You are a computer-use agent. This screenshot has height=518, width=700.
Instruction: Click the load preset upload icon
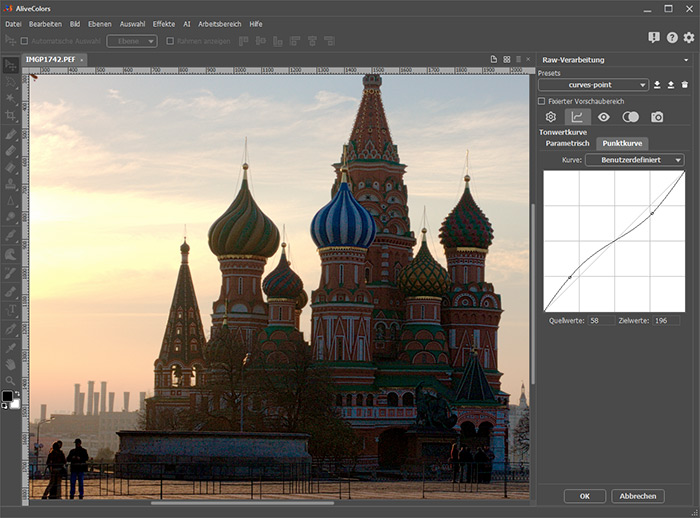(x=671, y=85)
